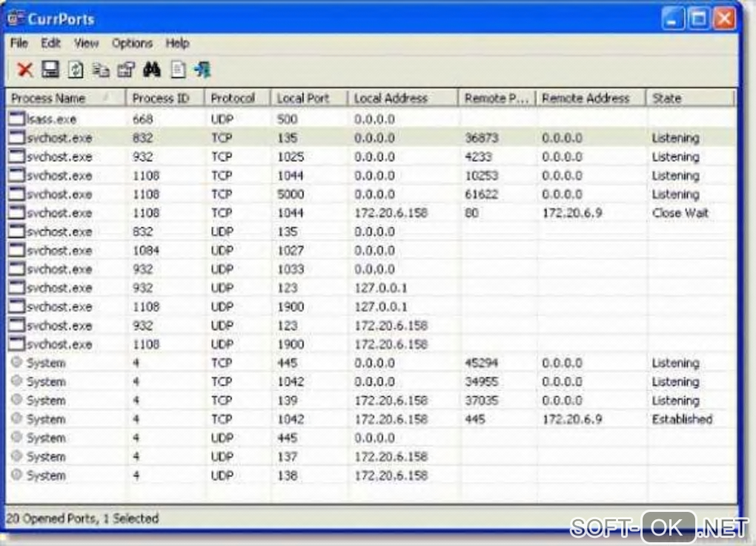Viewport: 756px width, 546px height.
Task: Click the svchost.exe icon in the port 1027 row
Action: 16,249
